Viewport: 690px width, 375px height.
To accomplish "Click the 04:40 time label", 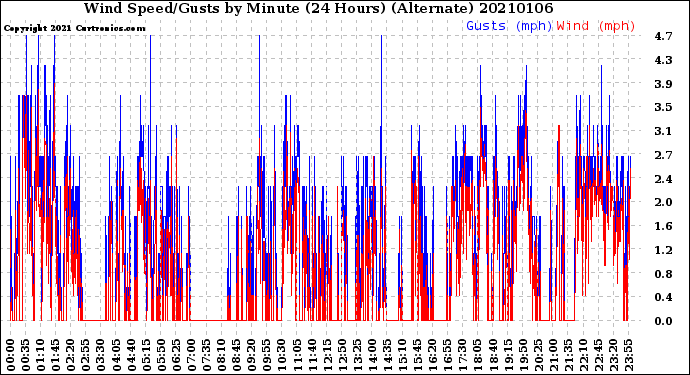I will coord(131,355).
